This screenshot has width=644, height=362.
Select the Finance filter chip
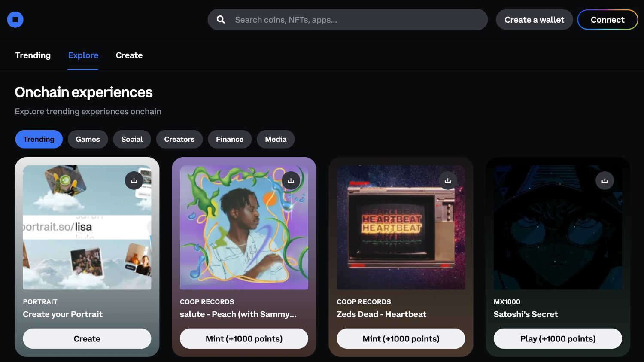click(230, 139)
